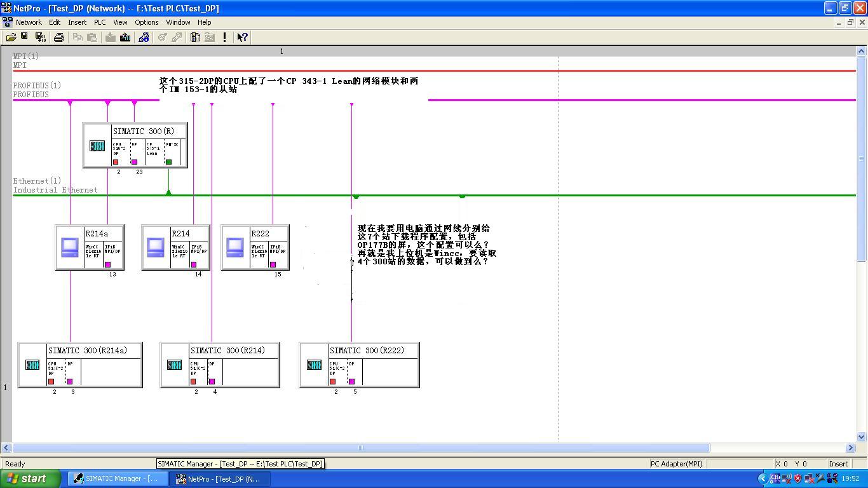
Task: Click the PROFIBUS(1) subnet label
Action: pos(37,86)
